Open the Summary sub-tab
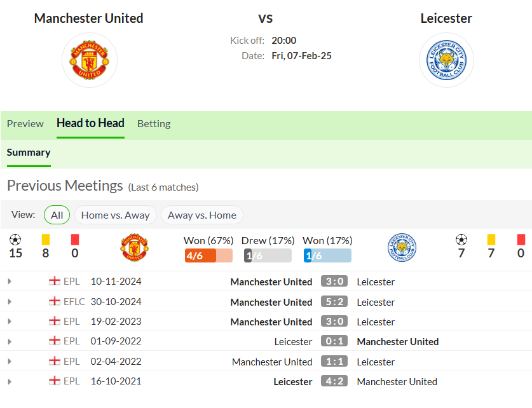The width and height of the screenshot is (532, 408). pos(29,153)
